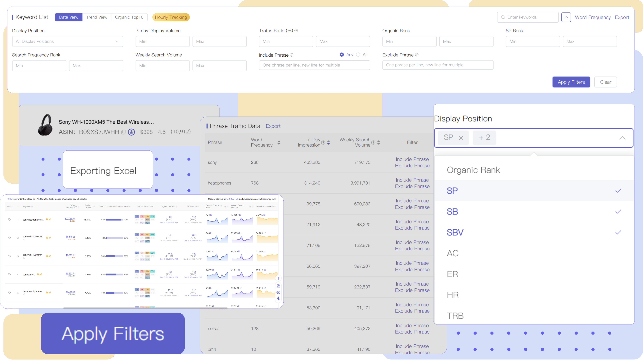Click the traffic distribution bar for 'sony xm5'

[x=114, y=274]
